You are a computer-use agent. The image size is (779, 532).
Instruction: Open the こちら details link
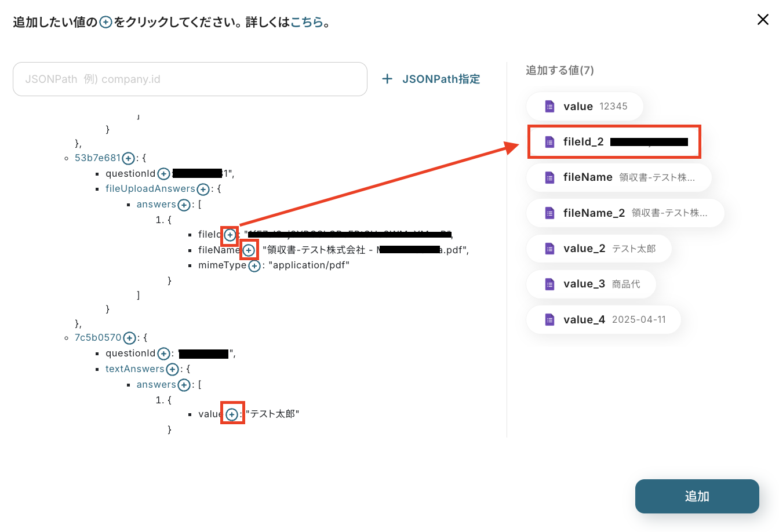point(307,23)
